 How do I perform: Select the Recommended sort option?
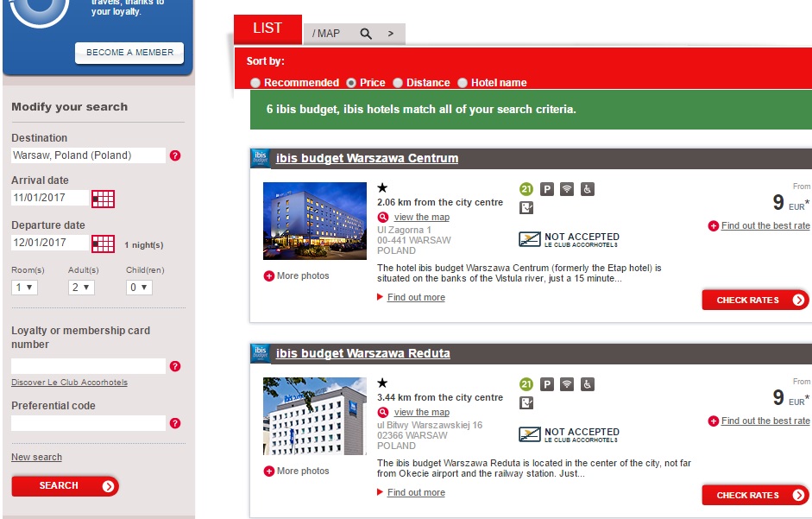[255, 83]
